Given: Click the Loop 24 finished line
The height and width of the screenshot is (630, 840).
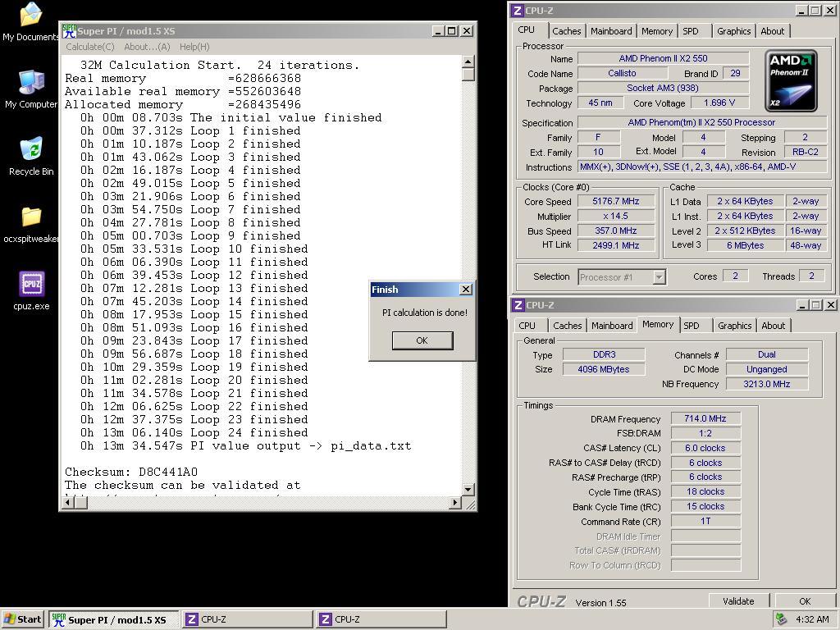Looking at the screenshot, I should pos(194,433).
